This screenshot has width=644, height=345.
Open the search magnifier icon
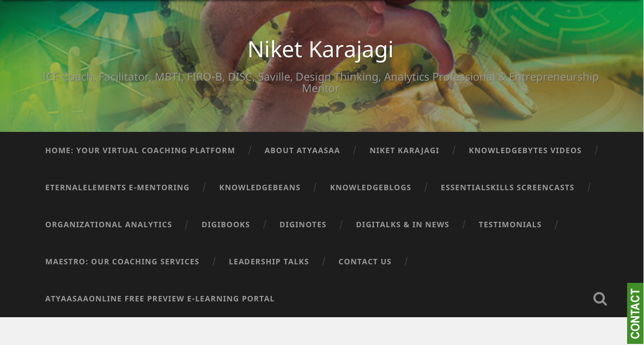[600, 299]
